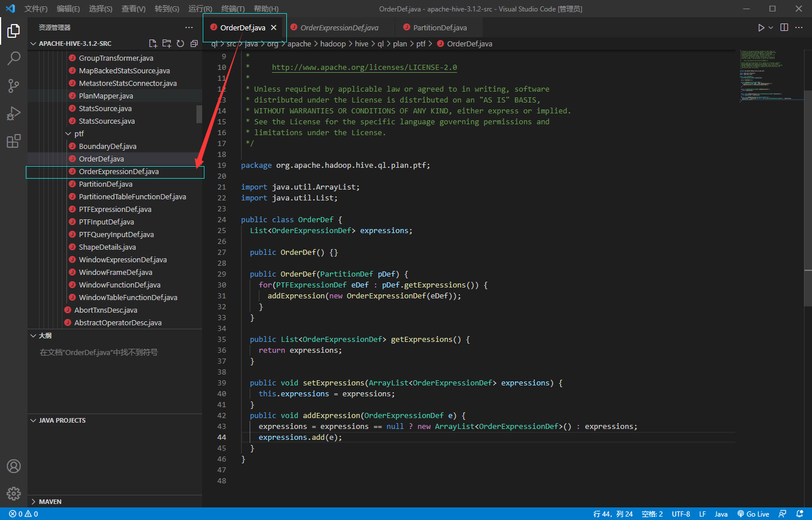Change indentation via 空格: 2
Image resolution: width=812 pixels, height=520 pixels.
coord(652,514)
